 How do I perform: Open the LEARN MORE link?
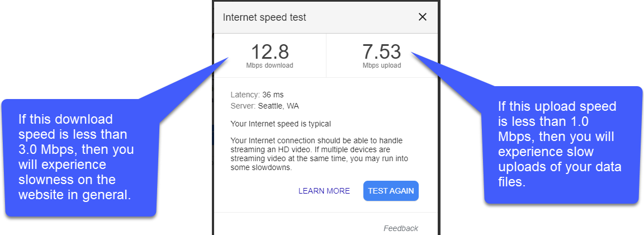pos(324,191)
